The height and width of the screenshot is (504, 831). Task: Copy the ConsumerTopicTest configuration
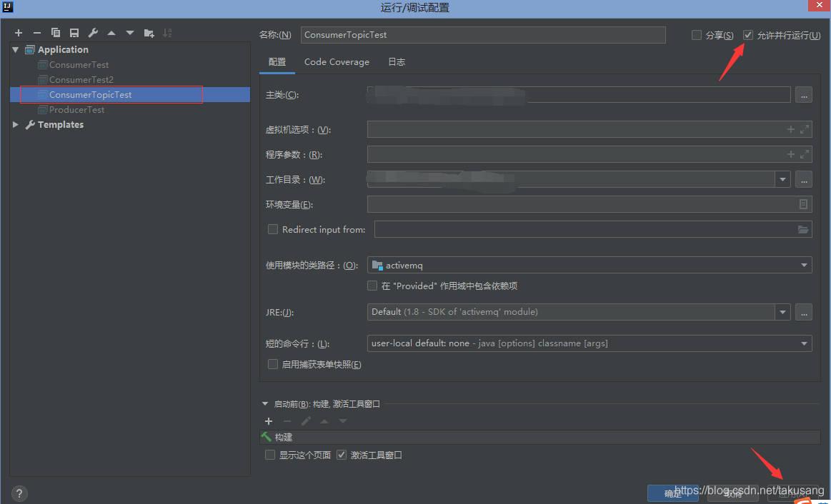click(x=55, y=32)
